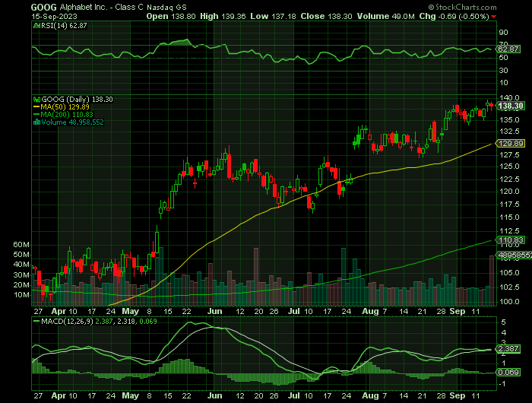Screen dimensions: 532x403
Task: Select the MA(200) 110.83 legend text
Action: pyautogui.click(x=67, y=115)
